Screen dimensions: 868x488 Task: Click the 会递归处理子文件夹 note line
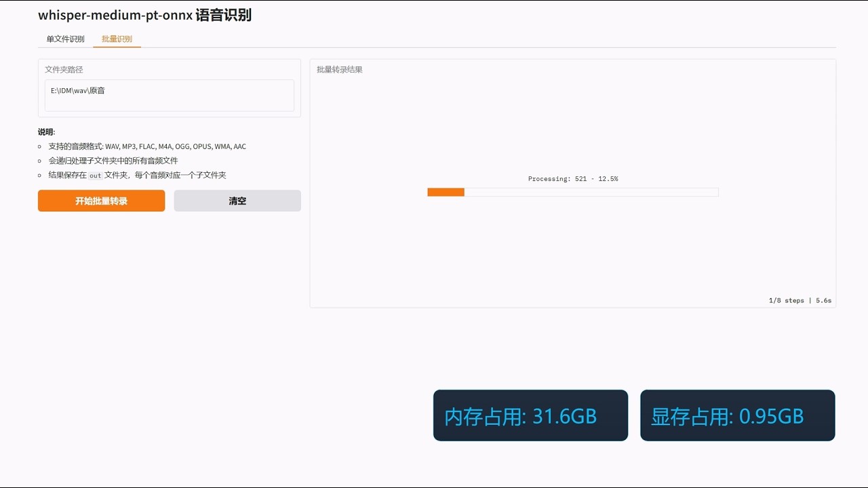[x=113, y=161]
